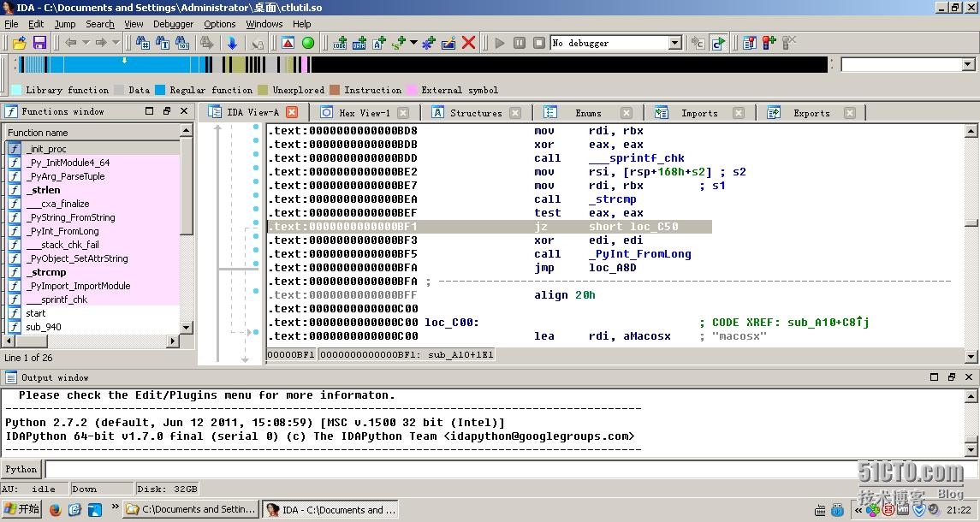Open the empty combo box right of navigation band

point(968,64)
